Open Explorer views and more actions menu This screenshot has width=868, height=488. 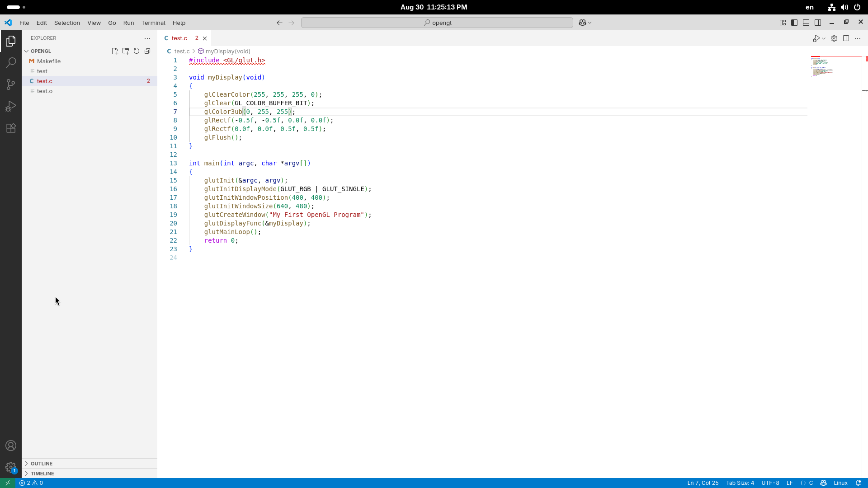tap(147, 38)
